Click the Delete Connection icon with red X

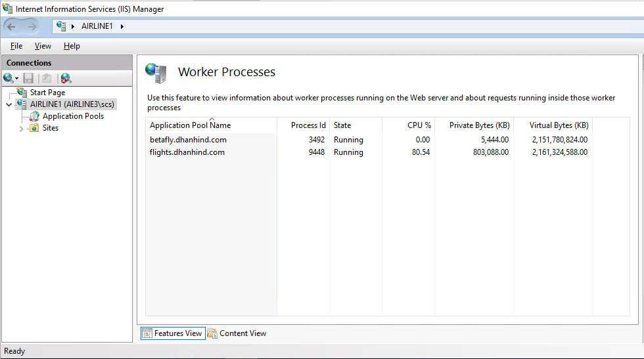[65, 78]
